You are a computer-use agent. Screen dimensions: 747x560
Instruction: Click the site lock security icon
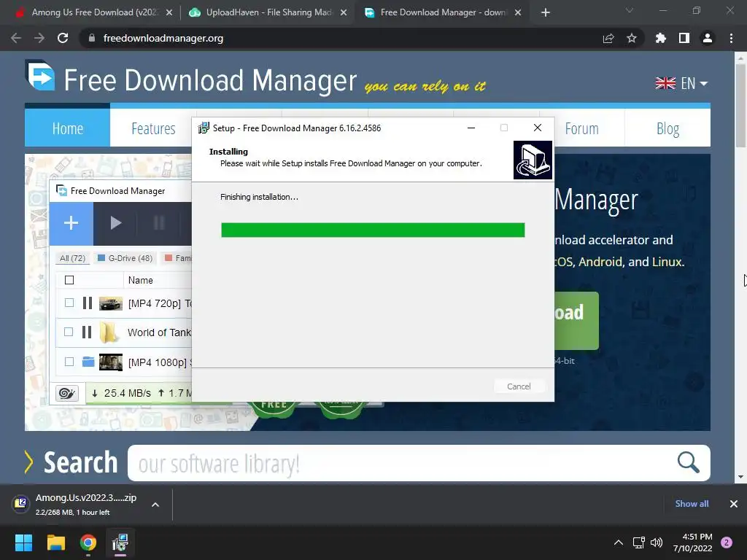coord(92,38)
